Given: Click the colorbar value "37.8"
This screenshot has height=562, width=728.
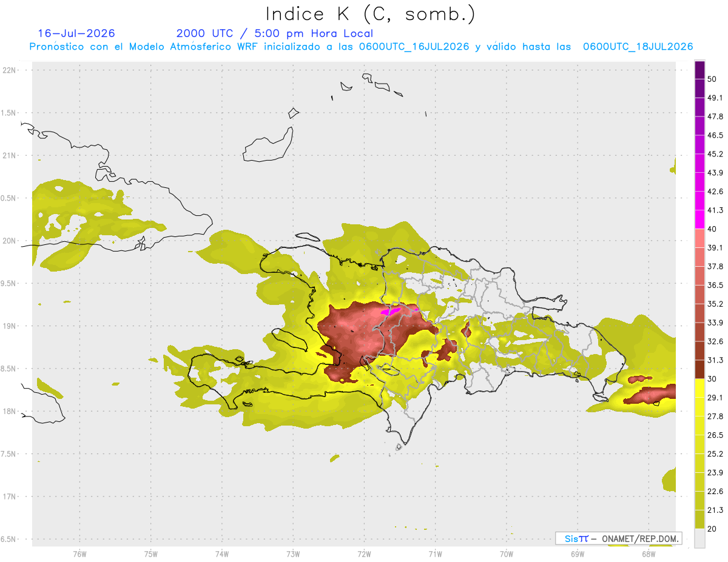Looking at the screenshot, I should 715,266.
